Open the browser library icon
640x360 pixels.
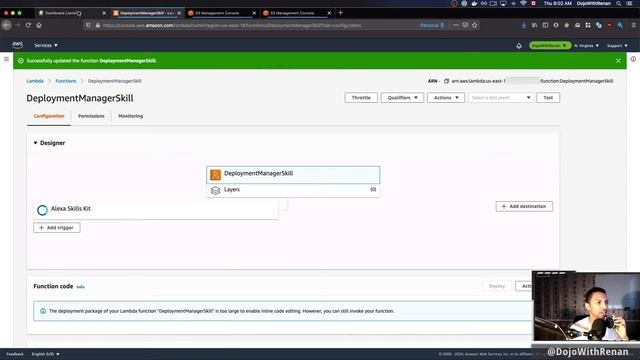point(534,25)
